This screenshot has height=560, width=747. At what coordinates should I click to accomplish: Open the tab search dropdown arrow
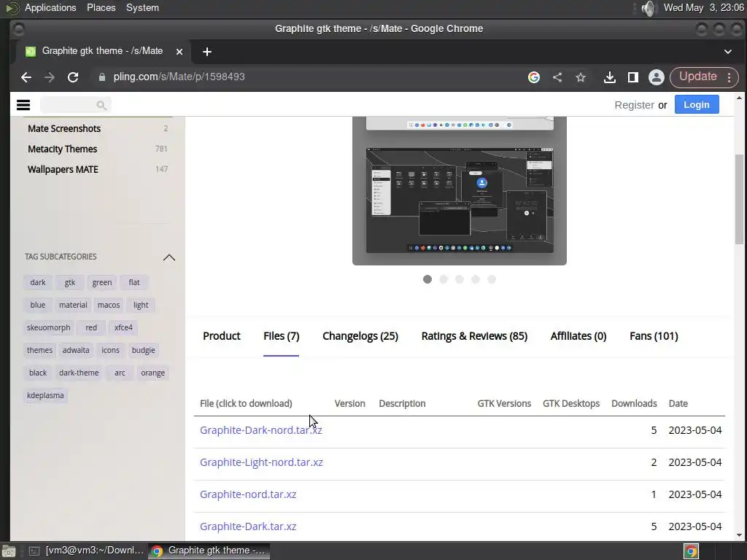pos(728,52)
